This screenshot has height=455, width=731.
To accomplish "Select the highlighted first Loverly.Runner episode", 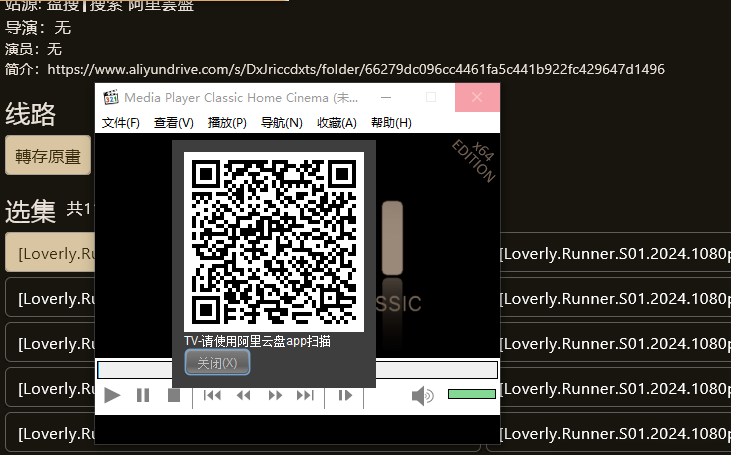I will click(50, 253).
